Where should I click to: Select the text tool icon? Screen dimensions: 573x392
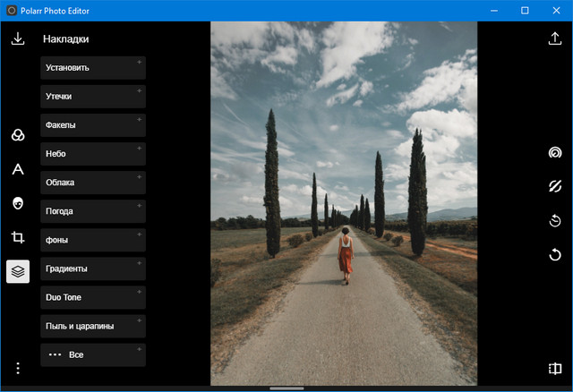[18, 169]
